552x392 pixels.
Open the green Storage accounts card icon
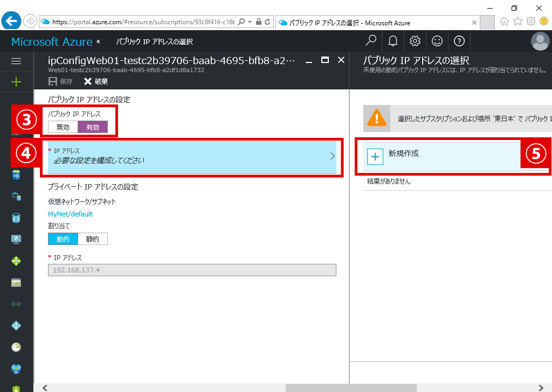[16, 283]
